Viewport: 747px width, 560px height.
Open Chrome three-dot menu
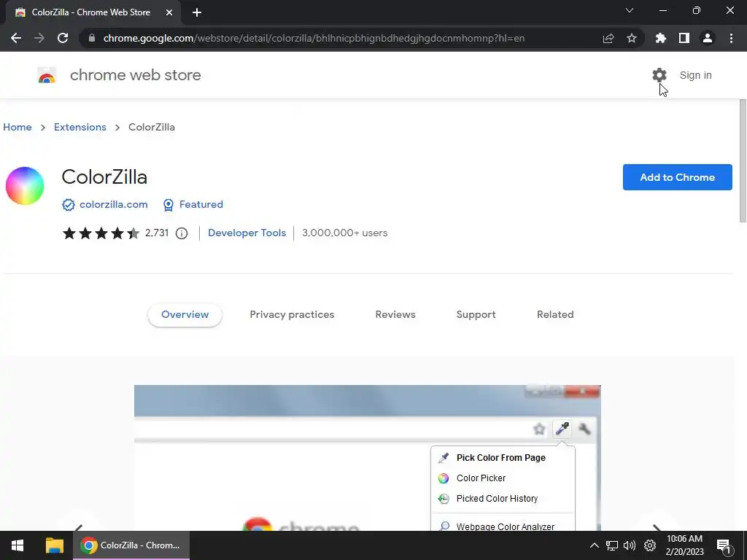pyautogui.click(x=731, y=38)
